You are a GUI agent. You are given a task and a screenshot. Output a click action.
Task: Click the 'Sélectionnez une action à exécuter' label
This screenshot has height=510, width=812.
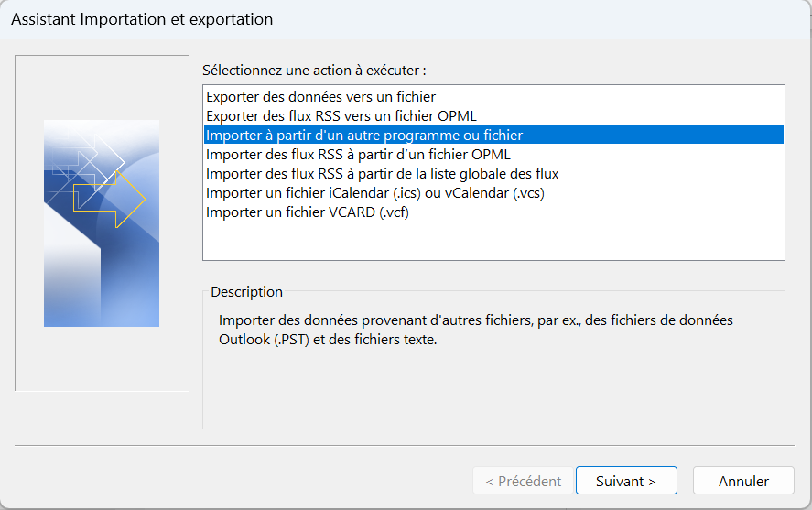pos(314,70)
